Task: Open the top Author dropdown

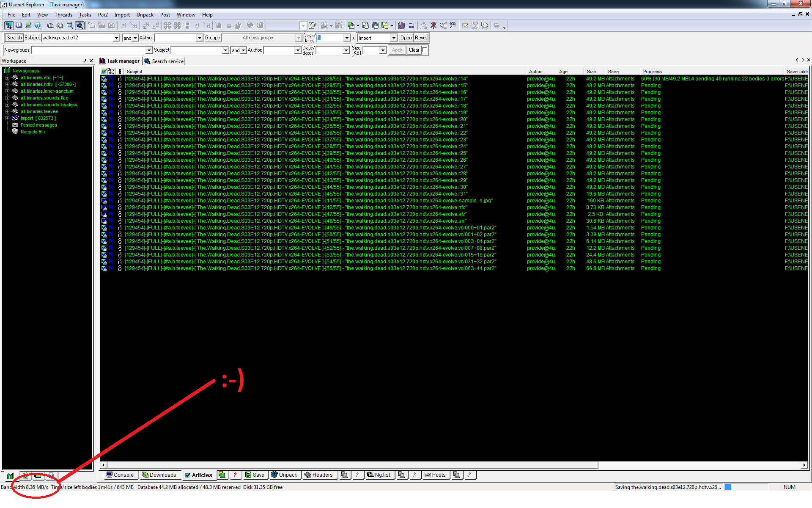Action: click(200, 38)
